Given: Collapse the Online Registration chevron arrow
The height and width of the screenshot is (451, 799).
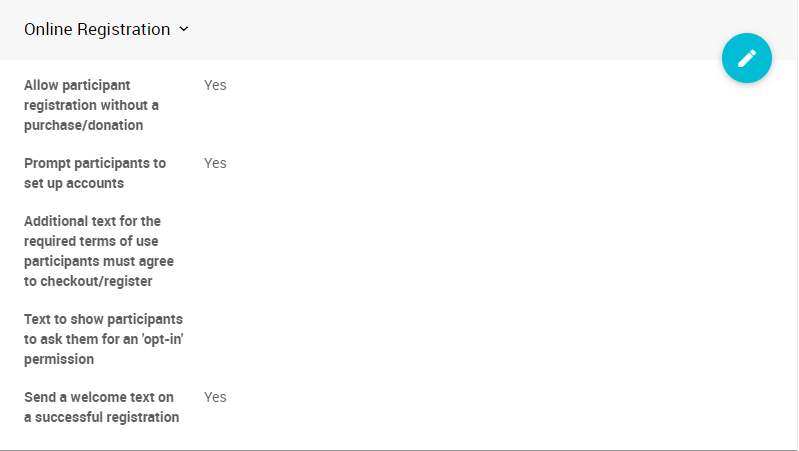Looking at the screenshot, I should (184, 30).
